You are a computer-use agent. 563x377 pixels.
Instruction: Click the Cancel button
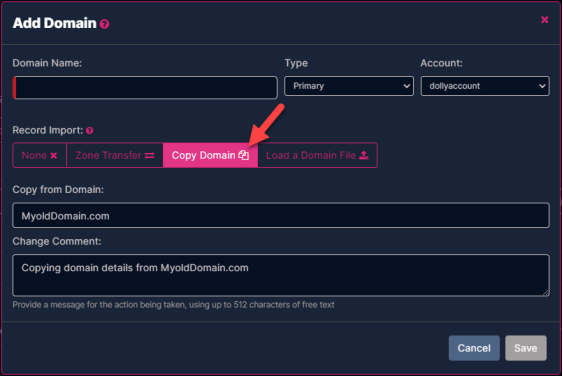(x=474, y=348)
